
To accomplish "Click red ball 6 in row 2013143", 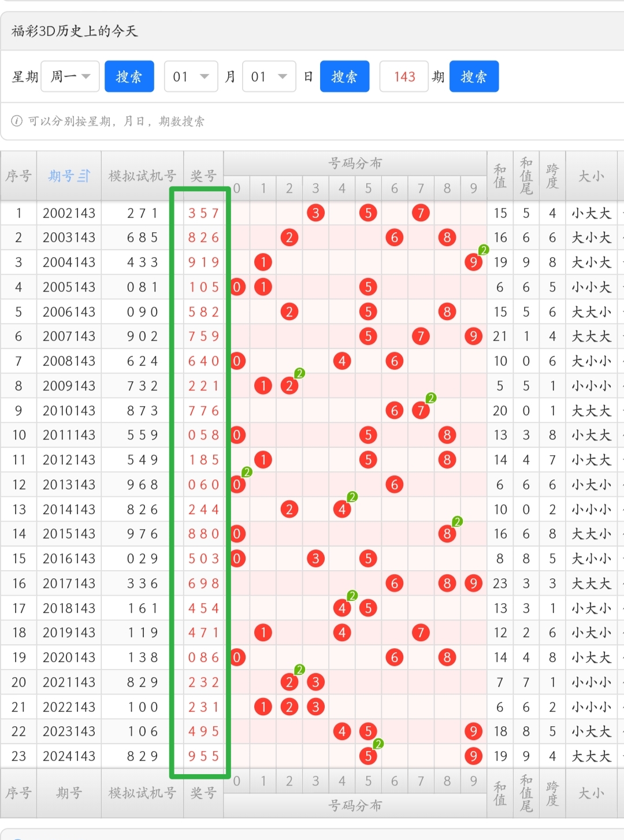I will point(395,485).
